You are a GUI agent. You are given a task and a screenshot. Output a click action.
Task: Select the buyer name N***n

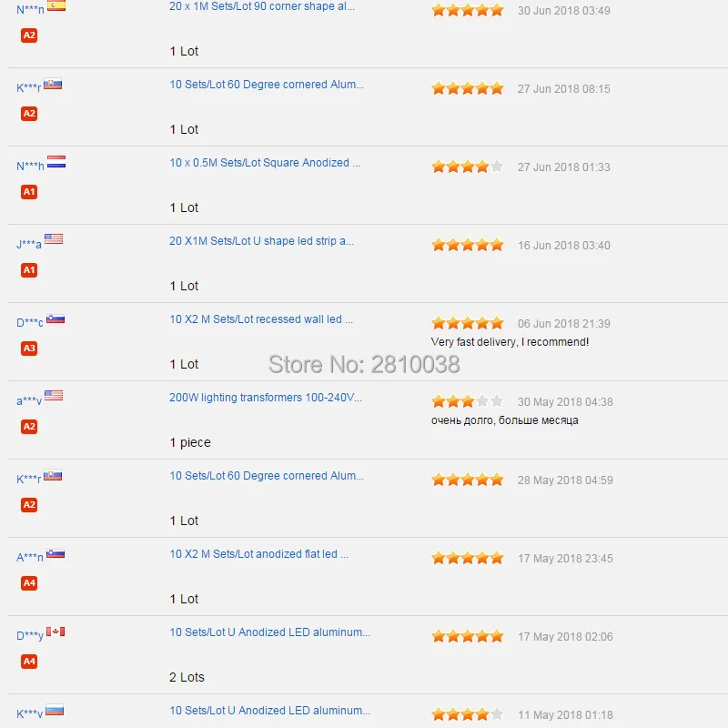point(30,9)
